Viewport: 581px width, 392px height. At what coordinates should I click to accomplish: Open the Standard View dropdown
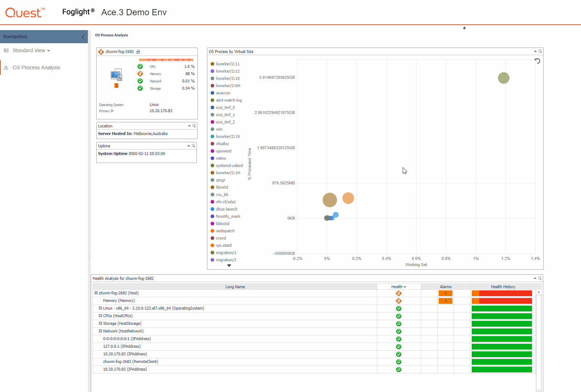click(x=31, y=50)
